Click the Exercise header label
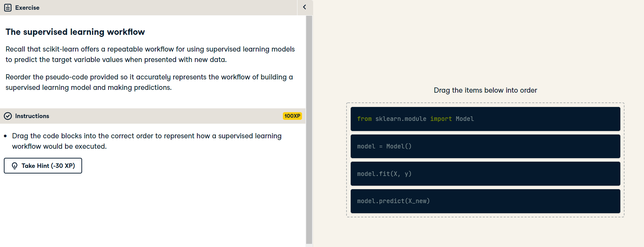Screen dimensions: 644x247 [27, 8]
